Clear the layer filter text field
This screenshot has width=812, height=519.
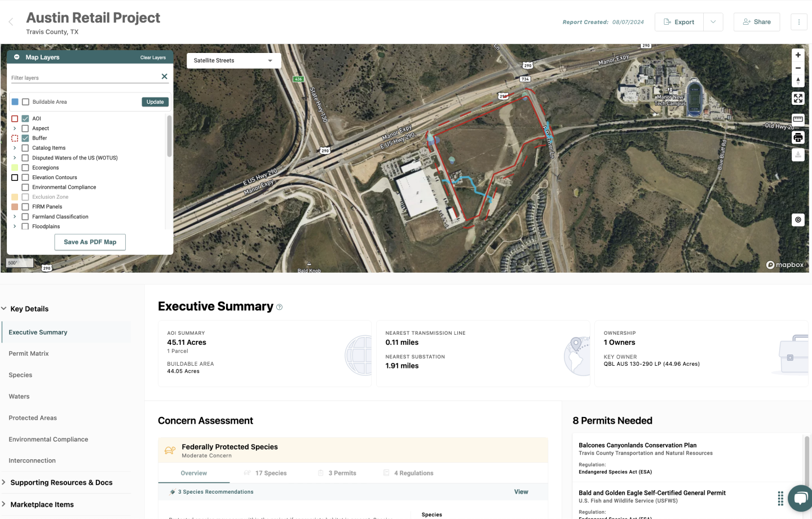(x=164, y=77)
